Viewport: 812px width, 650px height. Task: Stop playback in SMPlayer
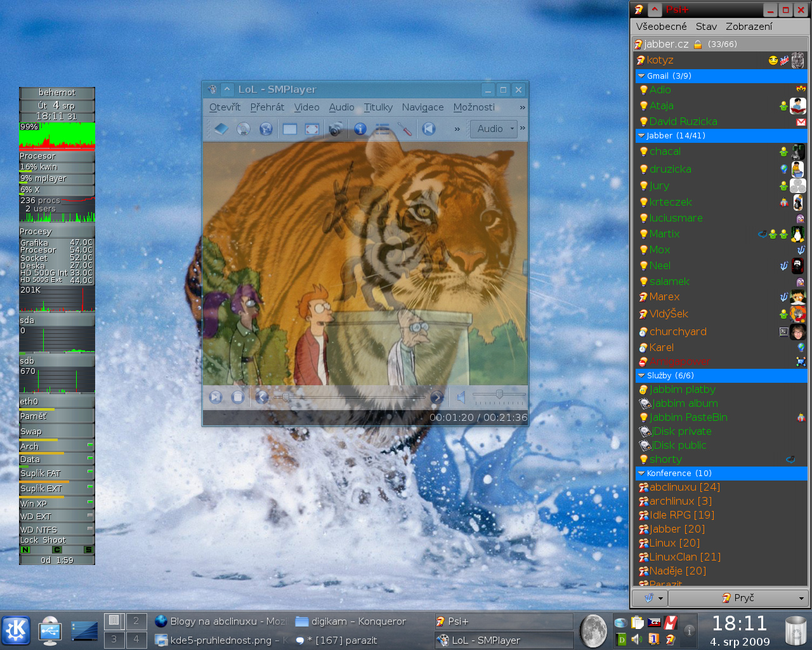238,397
